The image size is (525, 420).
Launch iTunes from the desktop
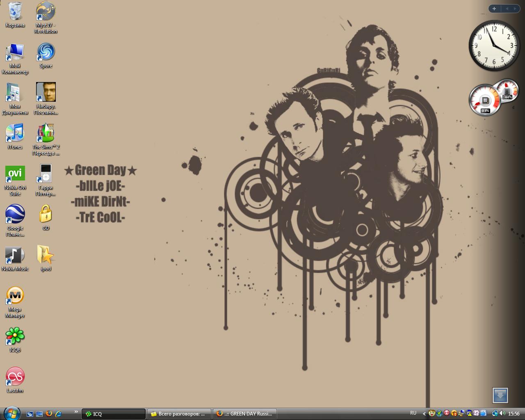tap(15, 137)
